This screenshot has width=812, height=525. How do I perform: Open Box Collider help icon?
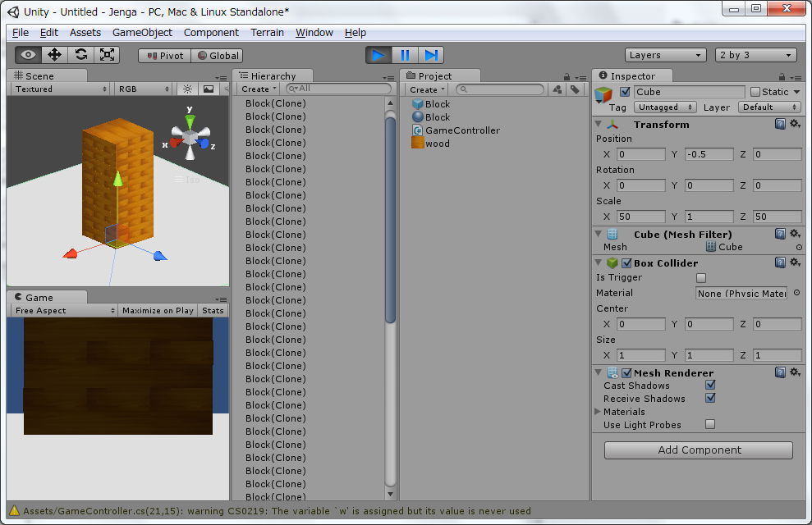[780, 262]
